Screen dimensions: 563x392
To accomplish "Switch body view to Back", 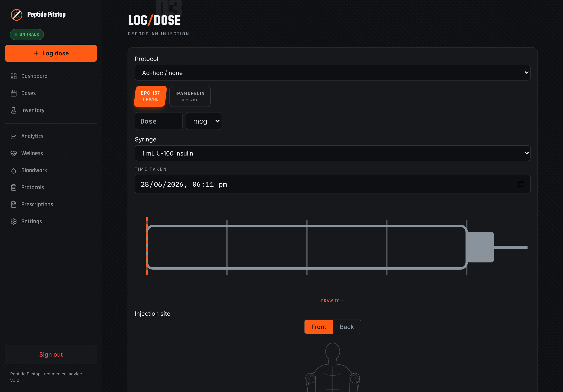I will point(347,327).
